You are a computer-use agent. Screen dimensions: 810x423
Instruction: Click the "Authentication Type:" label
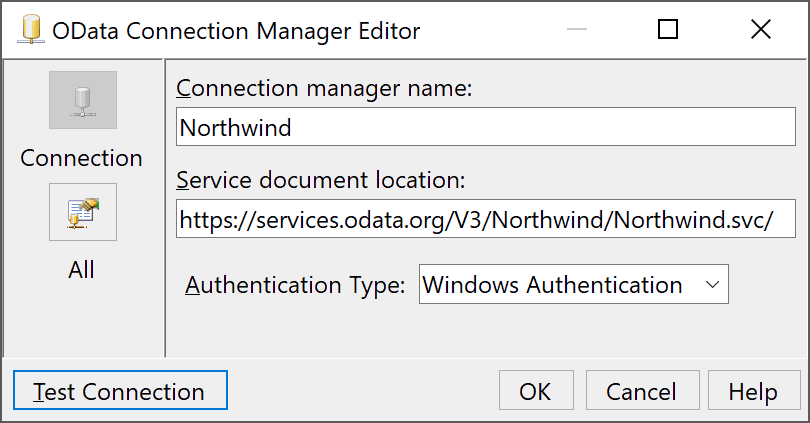pyautogui.click(x=295, y=285)
